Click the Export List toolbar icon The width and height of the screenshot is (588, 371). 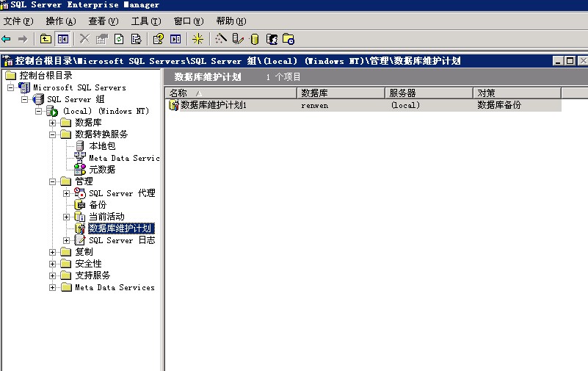click(136, 39)
